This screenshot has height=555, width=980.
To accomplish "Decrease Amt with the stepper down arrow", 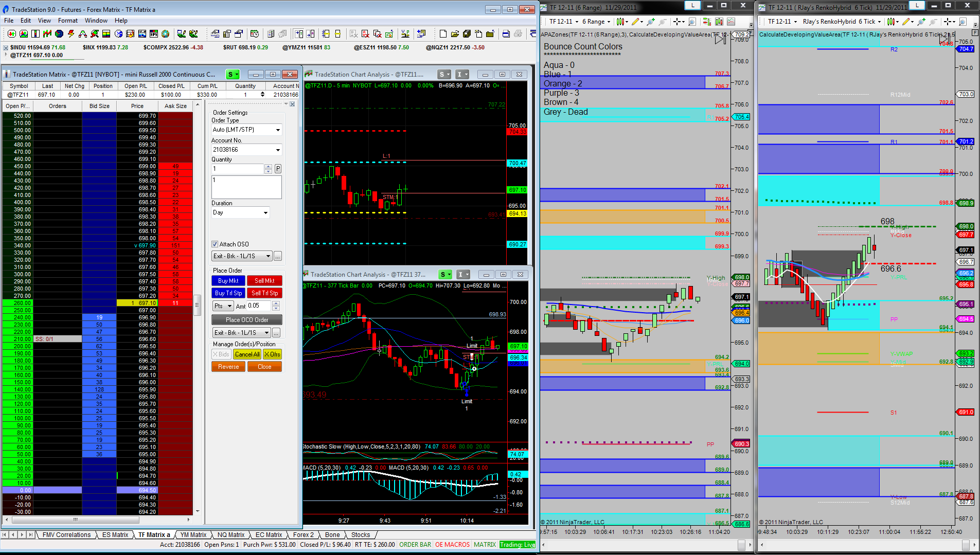I will click(276, 308).
